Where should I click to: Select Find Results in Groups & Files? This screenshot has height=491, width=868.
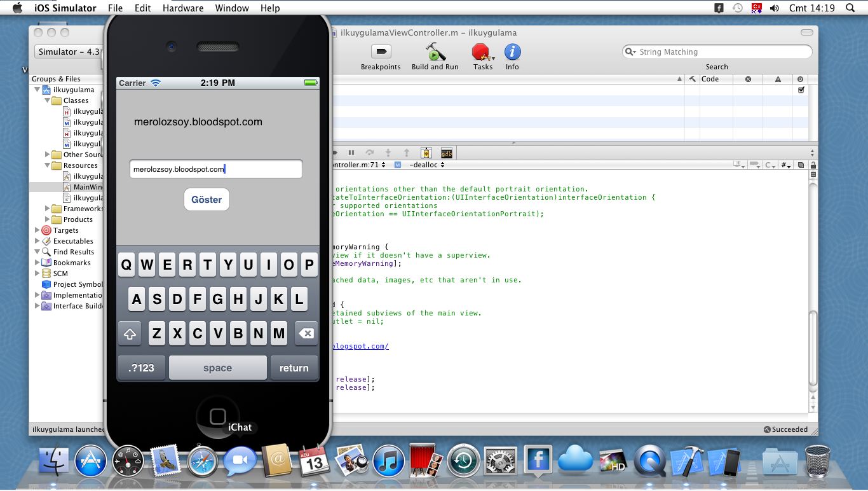click(x=73, y=252)
